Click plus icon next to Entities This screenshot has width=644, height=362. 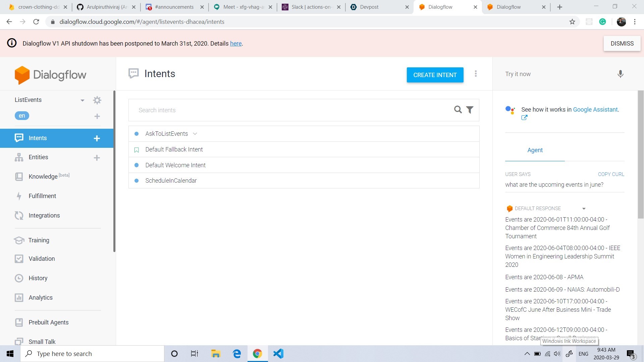[x=97, y=158]
